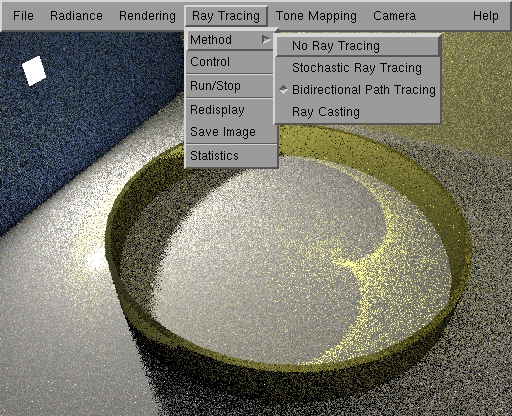
Task: Select Stochastic Ray Tracing method
Action: click(358, 68)
